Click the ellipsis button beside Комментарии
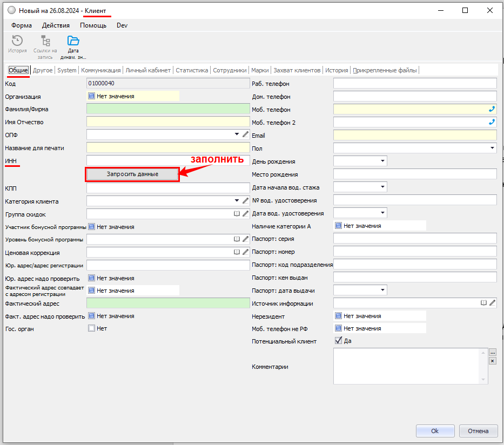The width and height of the screenshot is (504, 445). 492,352
